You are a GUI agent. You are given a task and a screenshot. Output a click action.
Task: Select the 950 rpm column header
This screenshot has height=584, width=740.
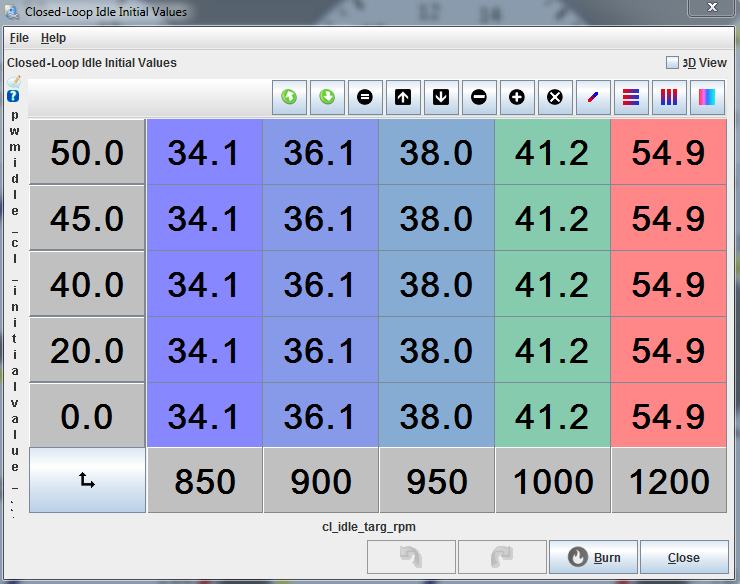tap(437, 480)
